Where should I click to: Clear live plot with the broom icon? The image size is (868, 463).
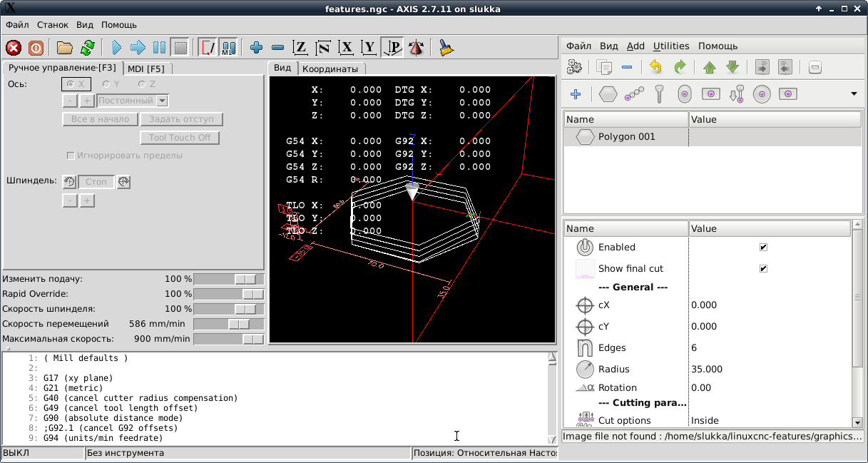(446, 48)
